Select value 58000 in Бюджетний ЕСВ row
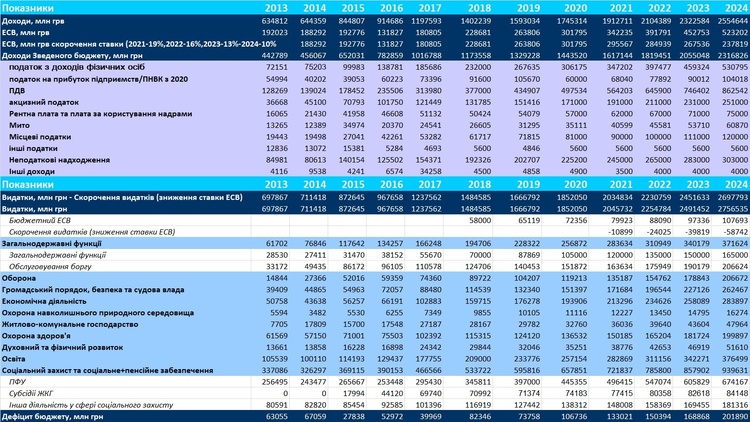Screen dimensions: 750x422 [480, 221]
